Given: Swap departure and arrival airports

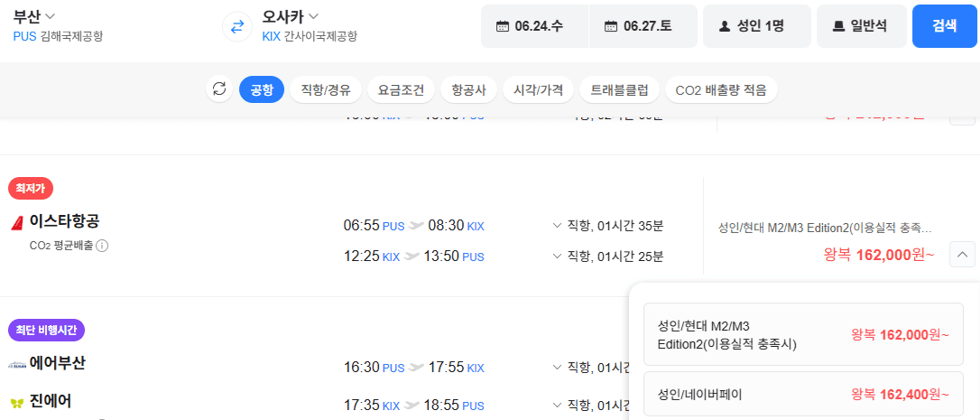Looking at the screenshot, I should pos(237,27).
